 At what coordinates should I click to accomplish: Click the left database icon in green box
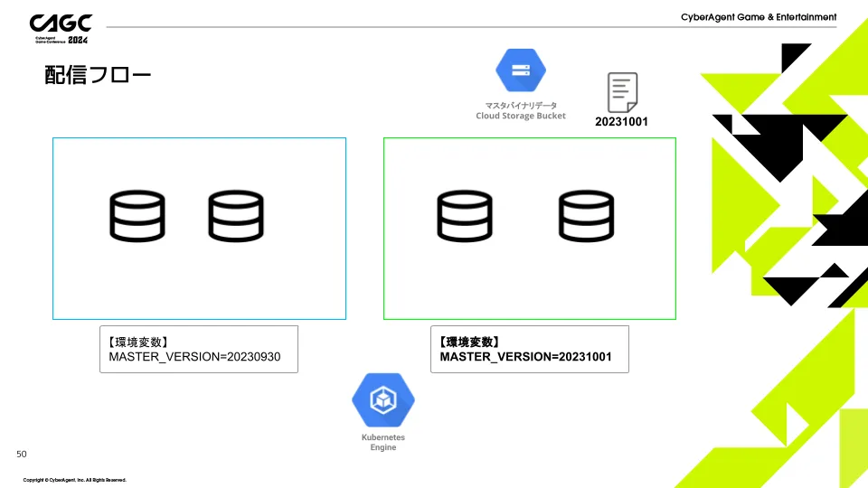tap(465, 217)
